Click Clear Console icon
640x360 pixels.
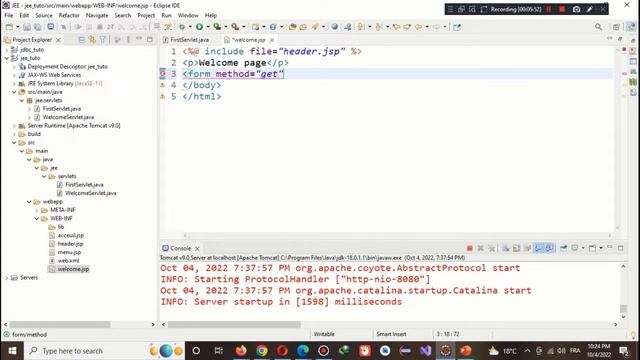[x=506, y=248]
